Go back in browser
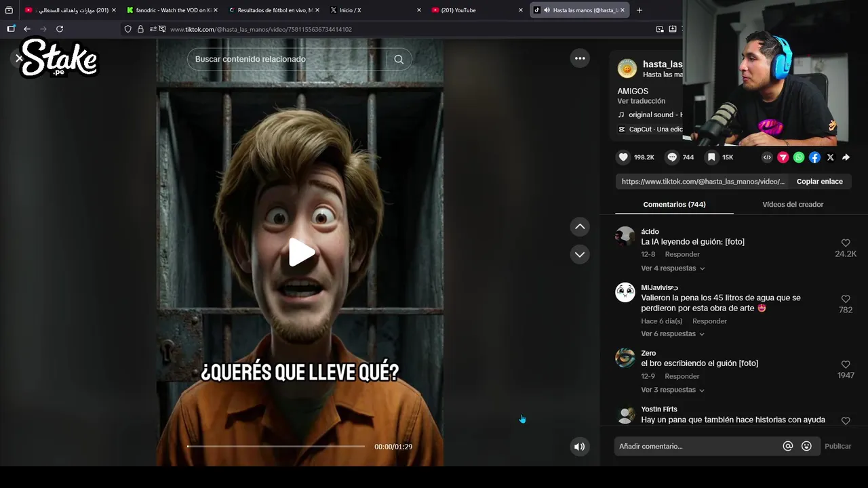Screen dimensions: 868x488 point(27,29)
